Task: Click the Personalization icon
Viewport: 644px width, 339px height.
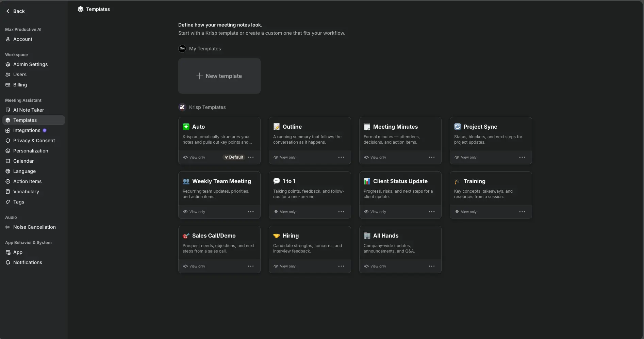Action: point(8,151)
